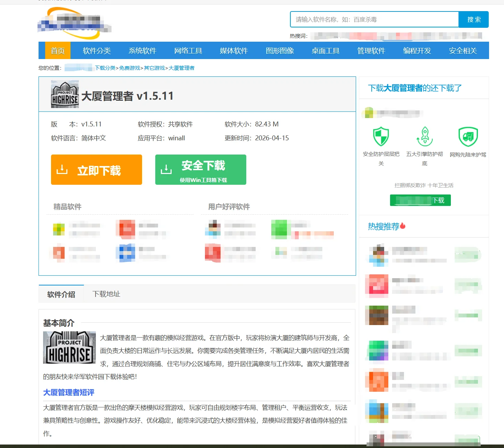Click the 免费游戏 breadcrumb link
This screenshot has height=448, width=504.
click(130, 68)
